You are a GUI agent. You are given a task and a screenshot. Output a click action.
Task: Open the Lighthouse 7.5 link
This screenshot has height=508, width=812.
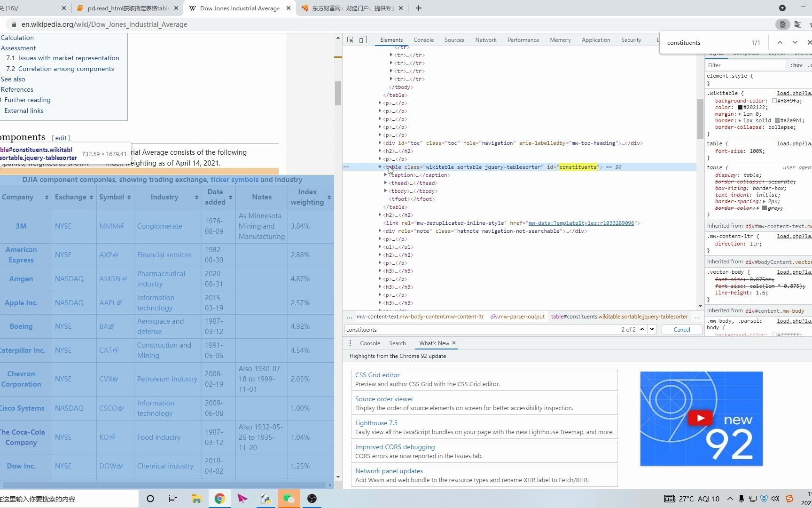[376, 423]
